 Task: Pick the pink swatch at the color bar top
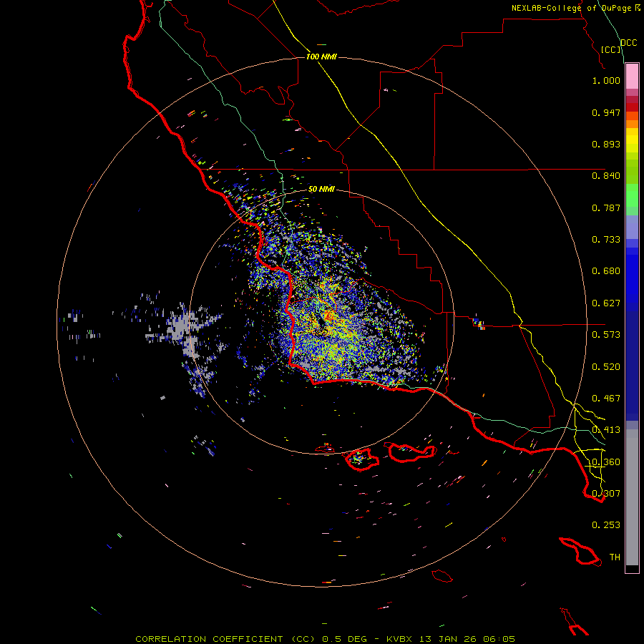[x=632, y=76]
